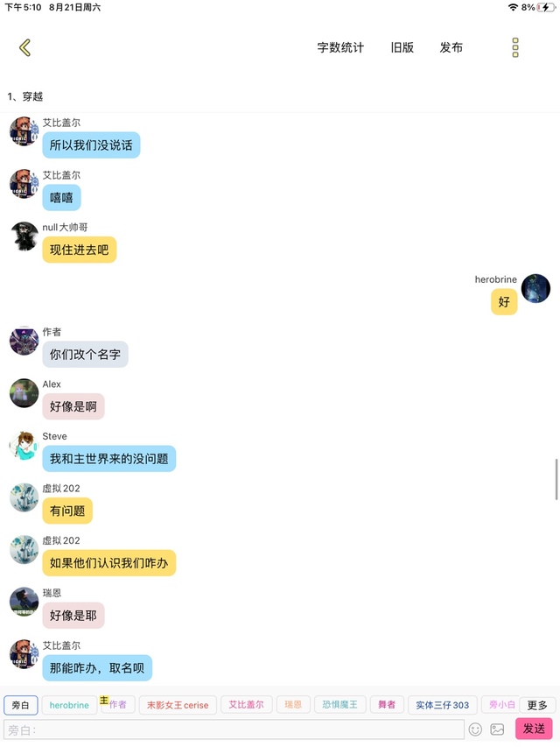This screenshot has width=560, height=747.
Task: Open the three-dot options menu
Action: tap(515, 47)
